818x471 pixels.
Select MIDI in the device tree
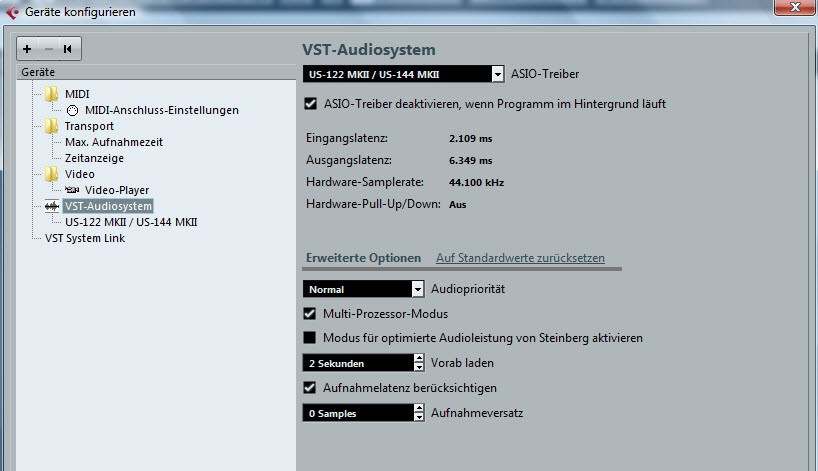[77, 94]
